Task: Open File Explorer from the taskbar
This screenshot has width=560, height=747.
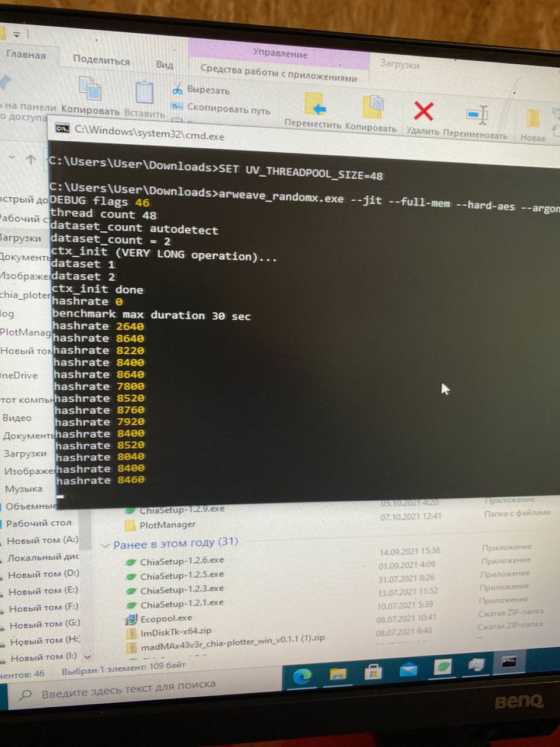Action: [338, 674]
